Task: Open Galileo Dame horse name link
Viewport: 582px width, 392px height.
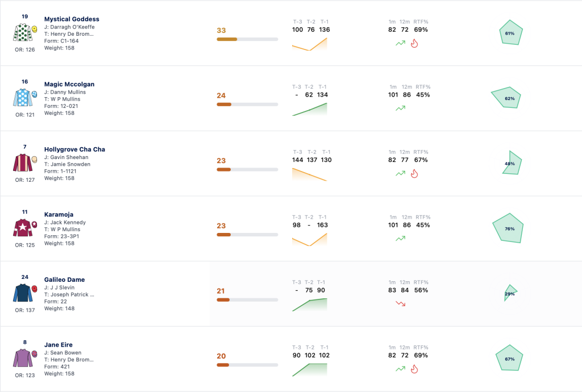Action: click(65, 280)
